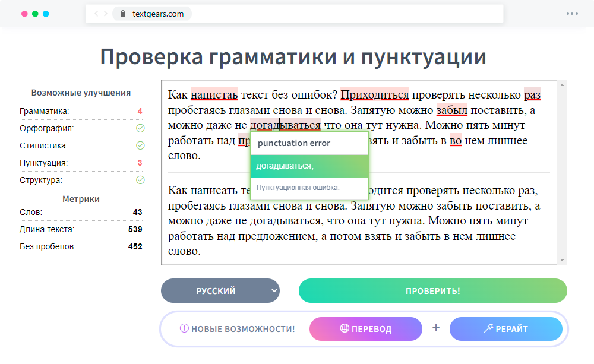The width and height of the screenshot is (594, 364).
Task: Click the padlock icon in the address bar
Action: pyautogui.click(x=123, y=13)
